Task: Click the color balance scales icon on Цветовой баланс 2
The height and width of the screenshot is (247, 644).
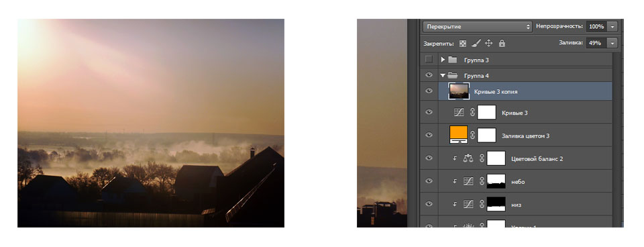Action: pyautogui.click(x=468, y=158)
